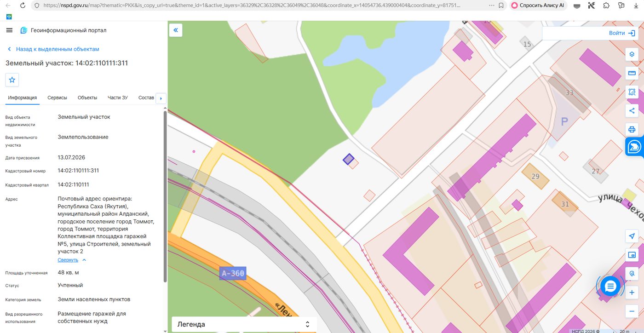Screen dimensions: 644x333
Task: Open the chat support bubble
Action: coord(610,286)
